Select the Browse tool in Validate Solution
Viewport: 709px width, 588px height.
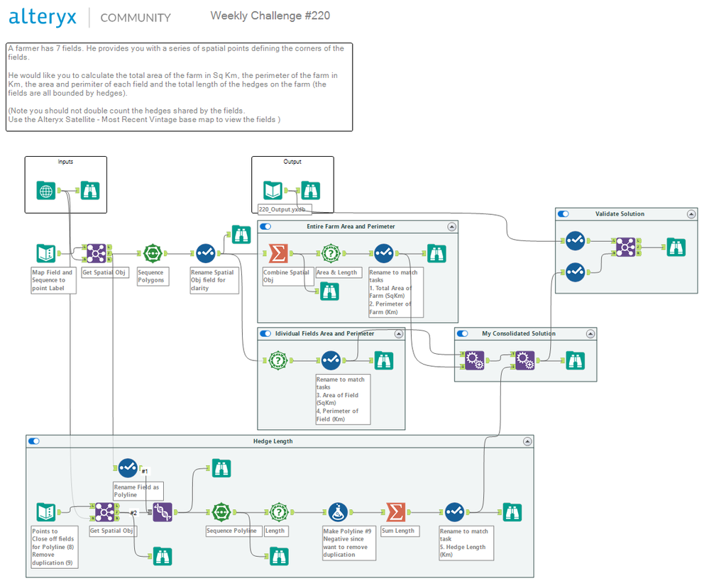(x=676, y=248)
